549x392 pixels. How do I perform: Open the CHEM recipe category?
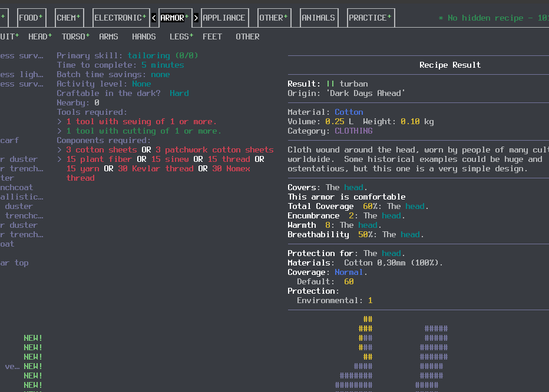pos(68,17)
